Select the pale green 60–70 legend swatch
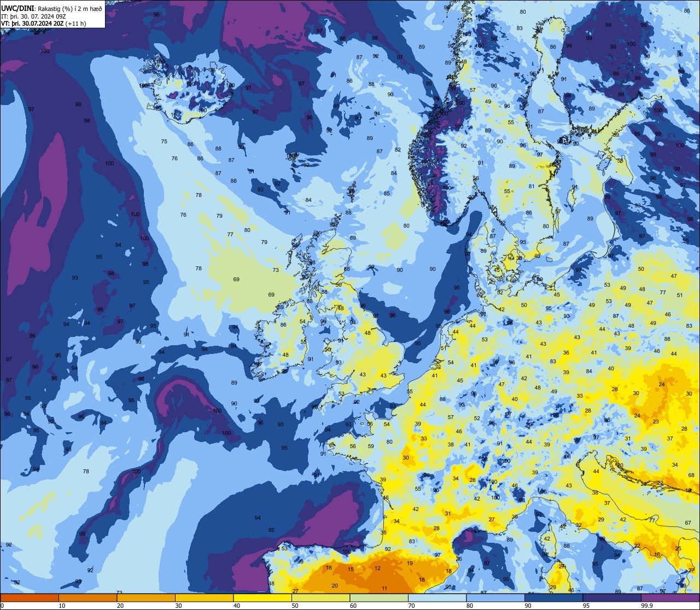 pyautogui.click(x=379, y=597)
